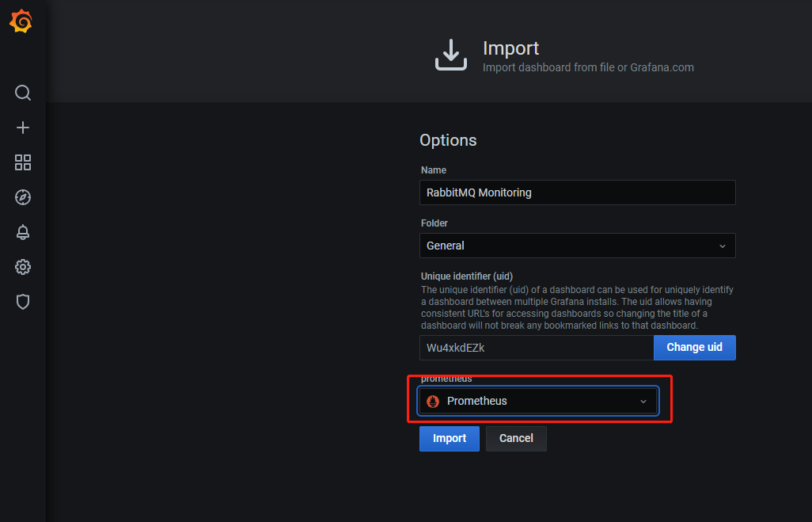The image size is (812, 522).
Task: Click the chevron arrow in the Folder dropdown
Action: pos(722,246)
